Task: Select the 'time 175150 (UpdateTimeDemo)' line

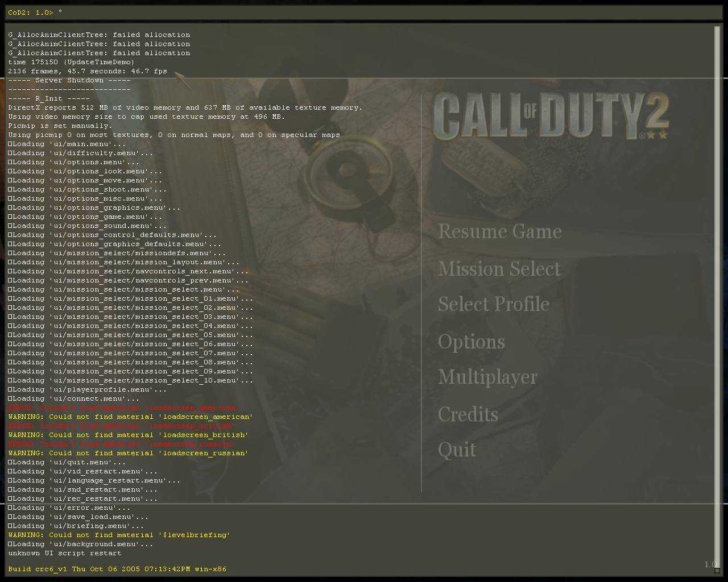Action: point(71,62)
